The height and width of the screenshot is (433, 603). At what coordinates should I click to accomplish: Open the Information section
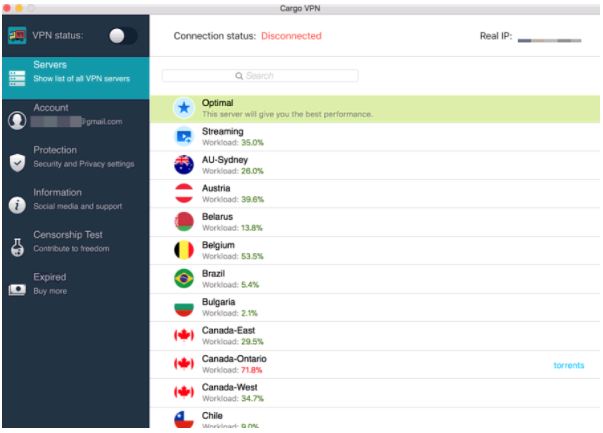click(76, 205)
